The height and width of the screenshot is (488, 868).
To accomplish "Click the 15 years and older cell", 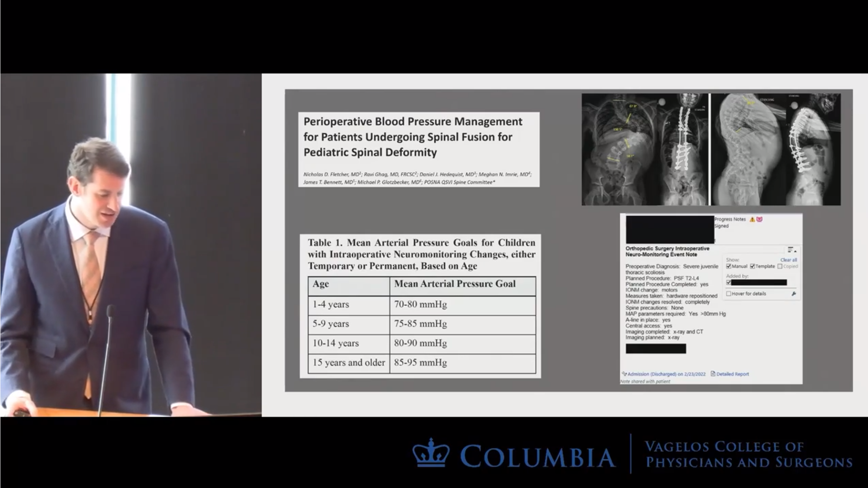I will pos(349,363).
